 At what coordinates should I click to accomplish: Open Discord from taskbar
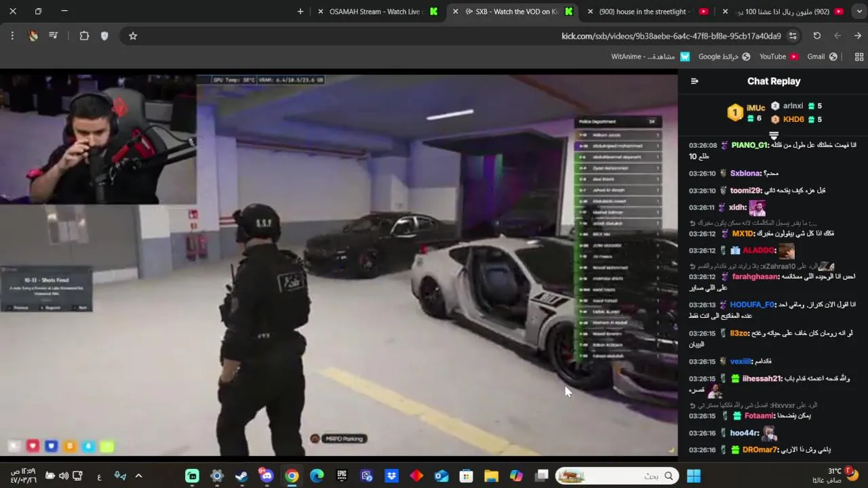[267, 476]
